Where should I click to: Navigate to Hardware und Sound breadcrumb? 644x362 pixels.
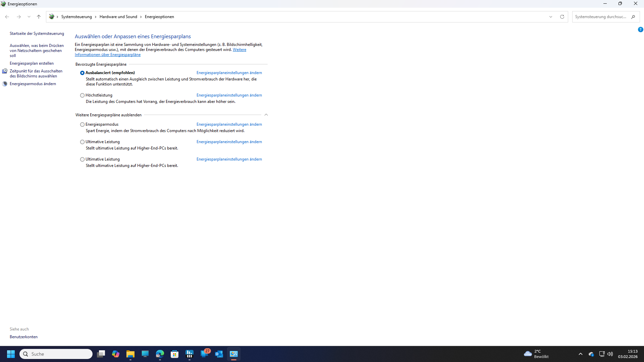point(118,16)
